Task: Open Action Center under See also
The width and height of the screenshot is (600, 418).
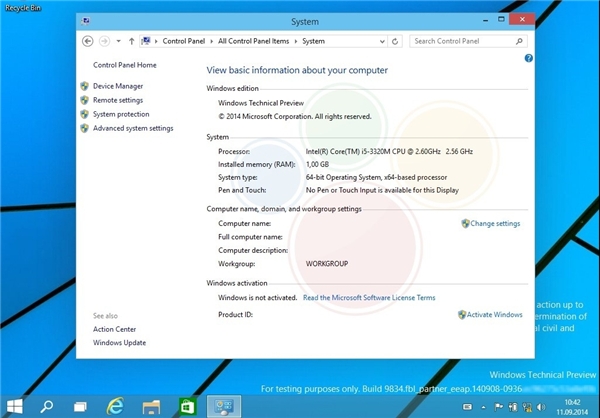Action: tap(114, 329)
